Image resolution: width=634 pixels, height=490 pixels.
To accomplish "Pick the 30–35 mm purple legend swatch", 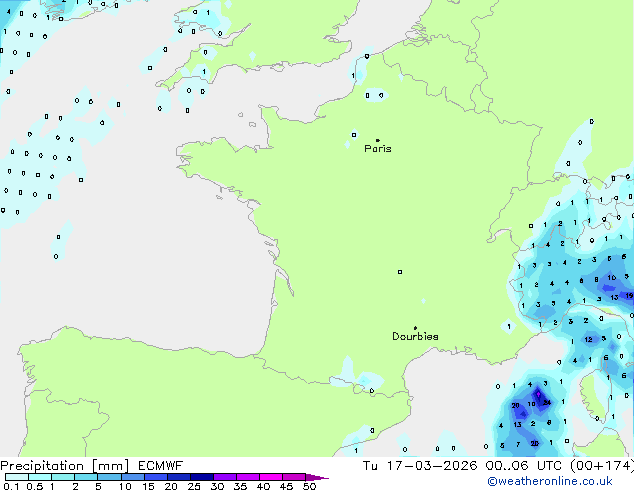I will coord(225,477).
